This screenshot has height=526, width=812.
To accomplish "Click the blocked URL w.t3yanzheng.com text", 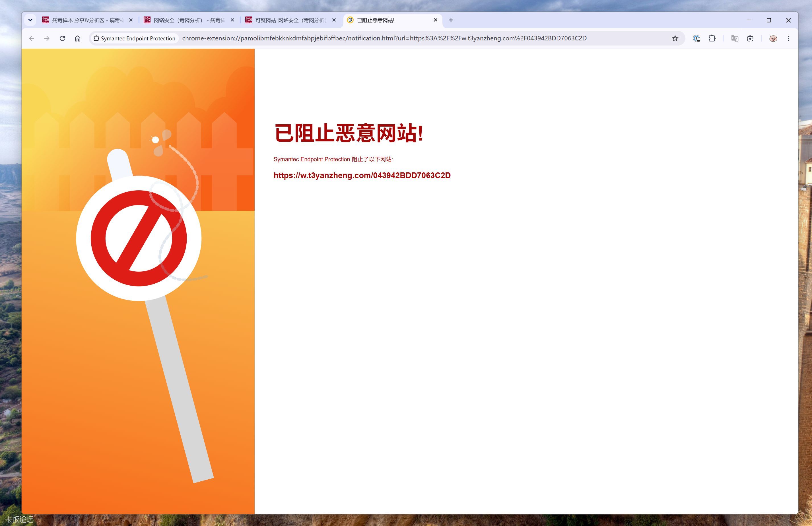I will (362, 175).
